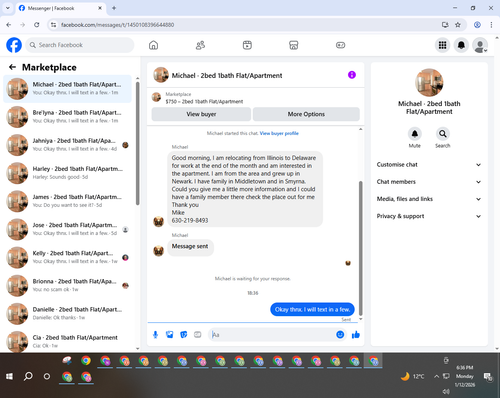Open Michael's 2bed 1bath conversation in list

pos(68,89)
